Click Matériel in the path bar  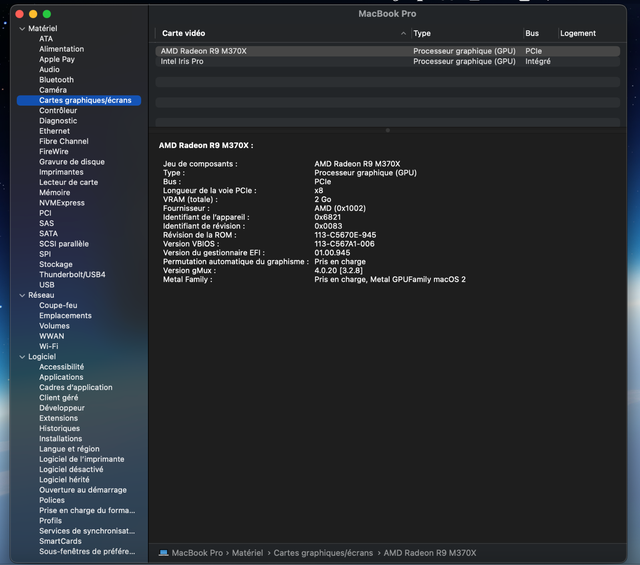coord(247,553)
